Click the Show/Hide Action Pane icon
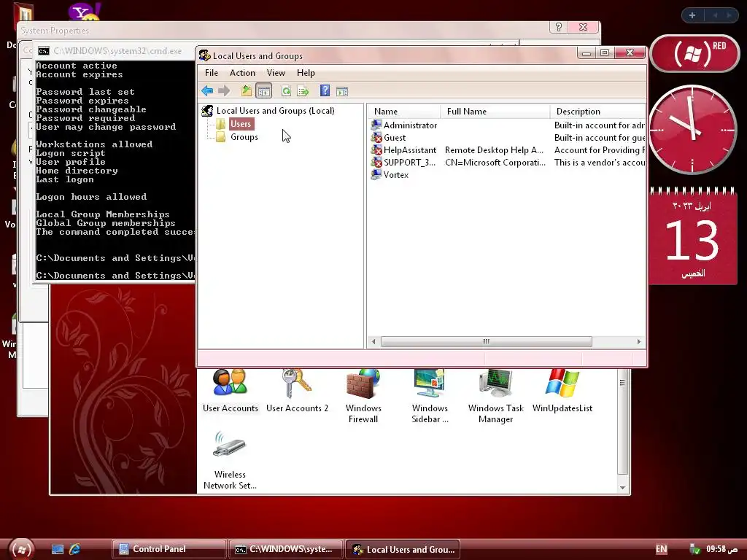This screenshot has height=560, width=747. pos(342,91)
